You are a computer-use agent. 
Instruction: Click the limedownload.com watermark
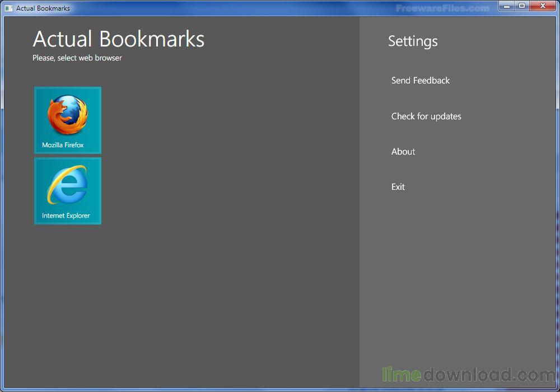click(x=469, y=375)
